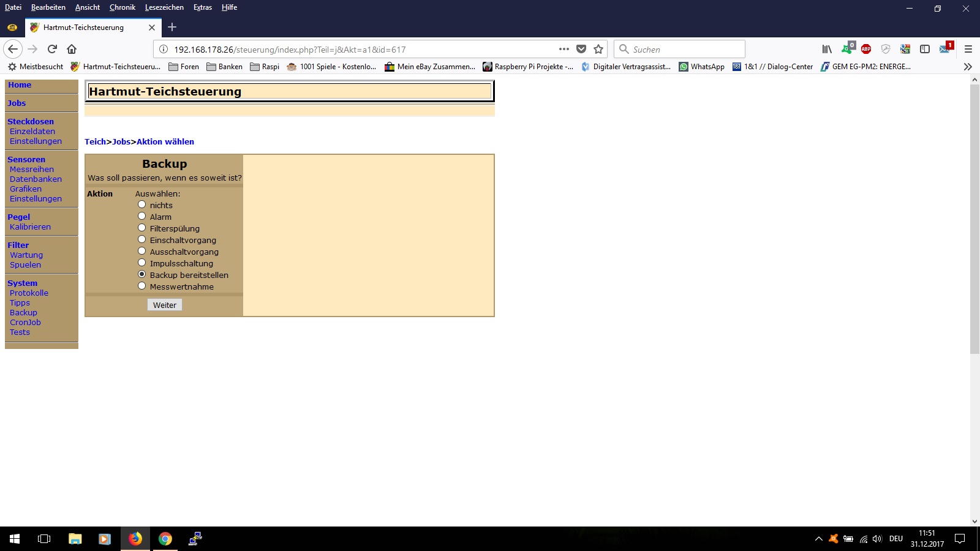Open the Adblock Plus extension icon
Viewport: 980px width, 551px height.
click(x=866, y=49)
